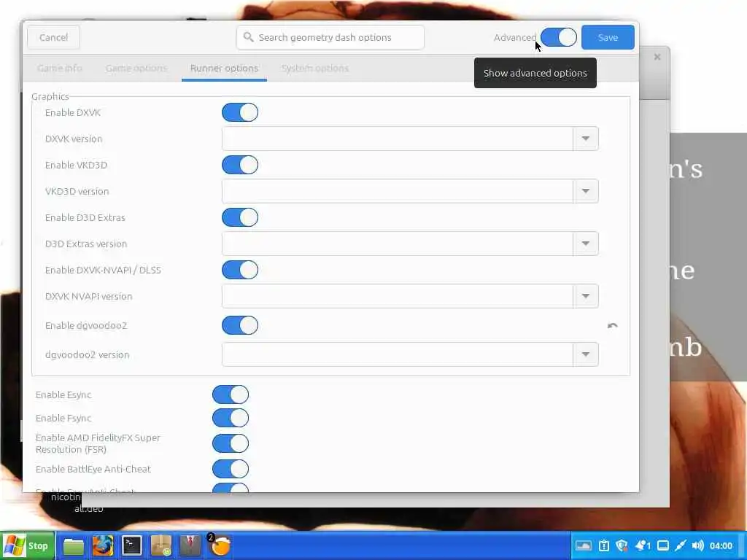Image resolution: width=747 pixels, height=560 pixels.
Task: Click the DXVK version combo field
Action: tap(398, 139)
